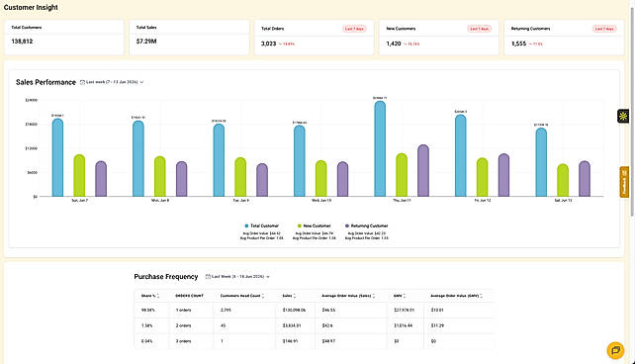Click the Purchase Frequency heading
The image size is (635, 364).
coord(166,277)
